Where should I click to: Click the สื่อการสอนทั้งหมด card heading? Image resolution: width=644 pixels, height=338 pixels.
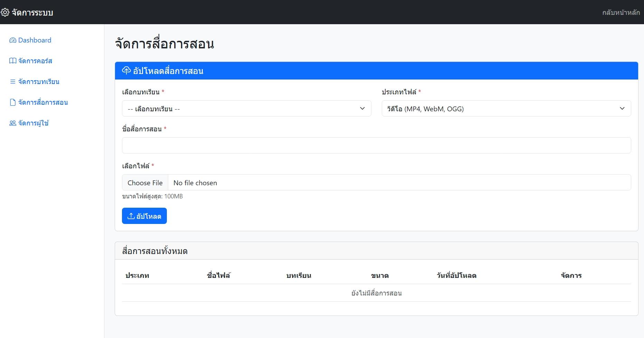tap(155, 251)
